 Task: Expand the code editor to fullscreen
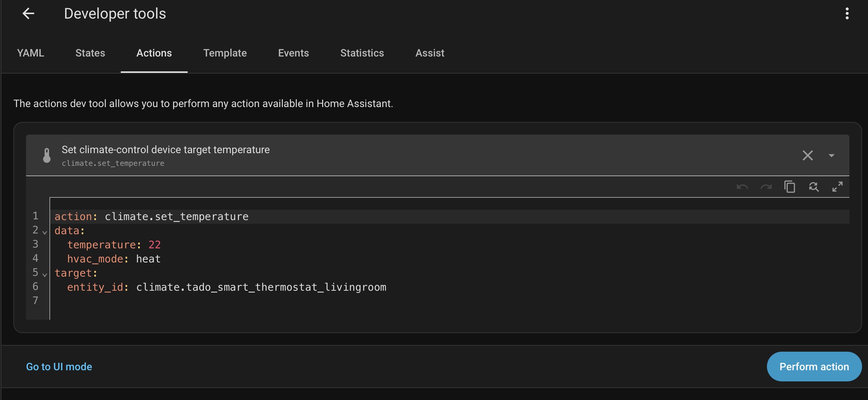[837, 187]
